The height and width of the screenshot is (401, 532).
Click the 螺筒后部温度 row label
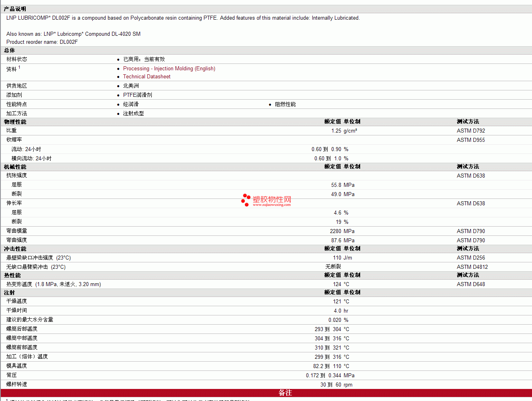22,329
